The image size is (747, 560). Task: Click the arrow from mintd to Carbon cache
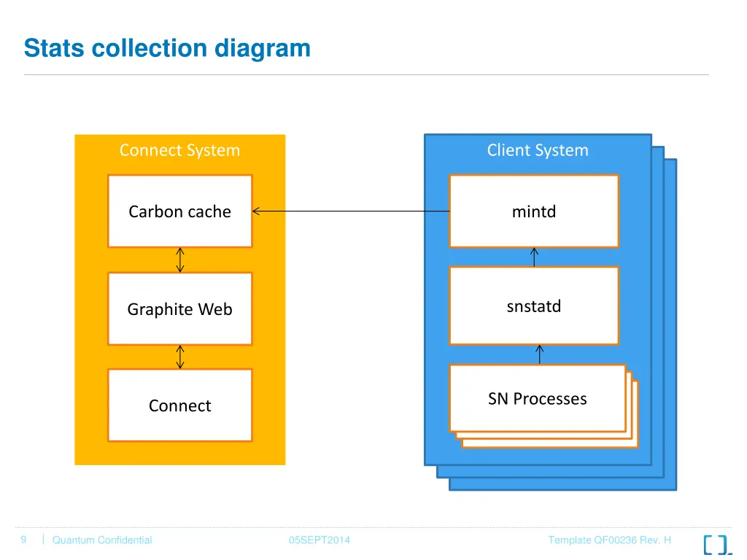[x=350, y=211]
